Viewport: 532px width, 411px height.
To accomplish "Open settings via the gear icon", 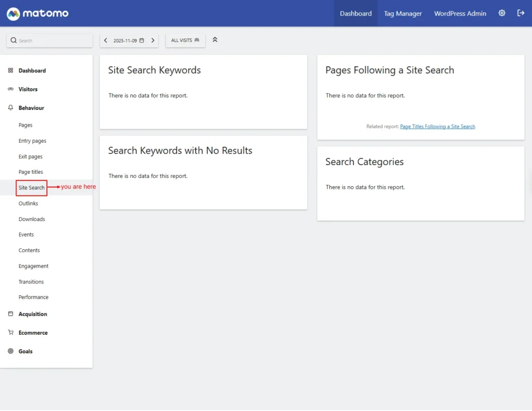I will [x=502, y=13].
